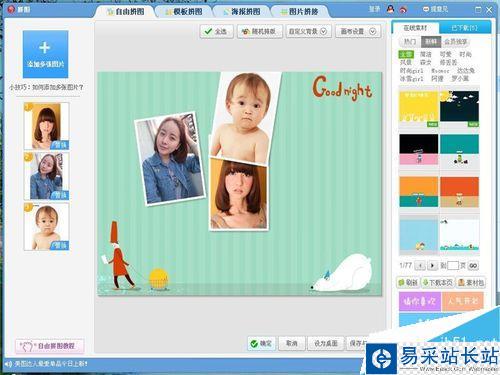Click the green 确定 confirm button
This screenshot has width=500, height=375.
(261, 343)
